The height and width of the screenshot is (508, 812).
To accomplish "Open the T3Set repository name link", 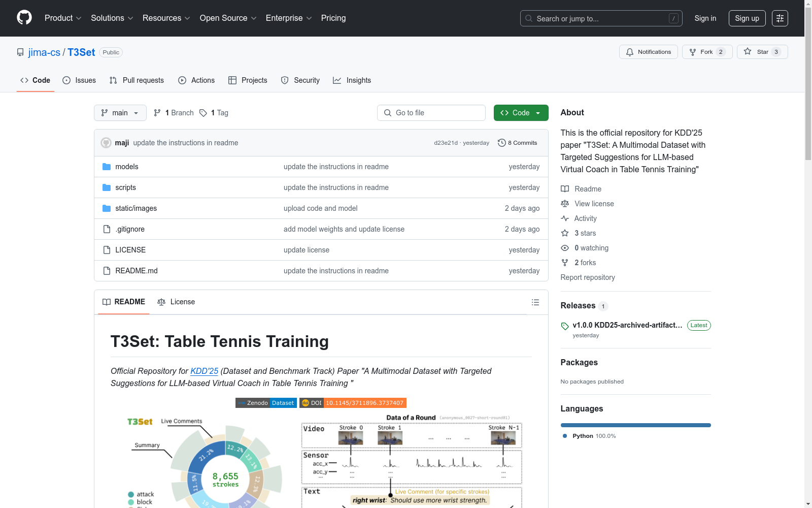I will click(81, 52).
